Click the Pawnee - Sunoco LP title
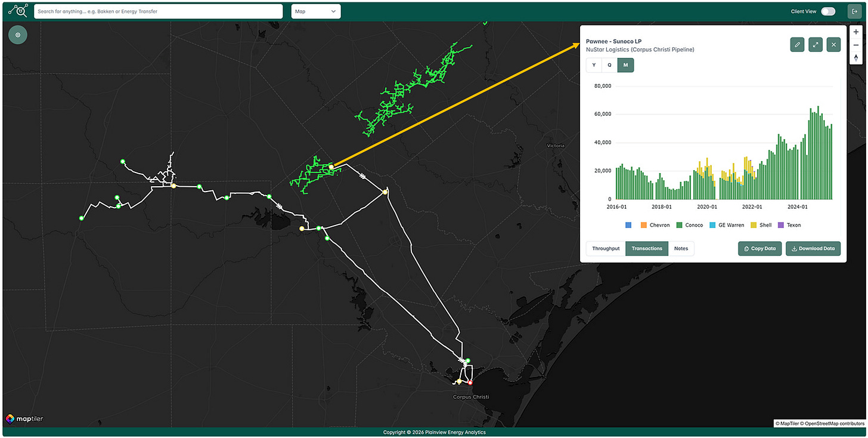The height and width of the screenshot is (438, 868). [x=614, y=41]
